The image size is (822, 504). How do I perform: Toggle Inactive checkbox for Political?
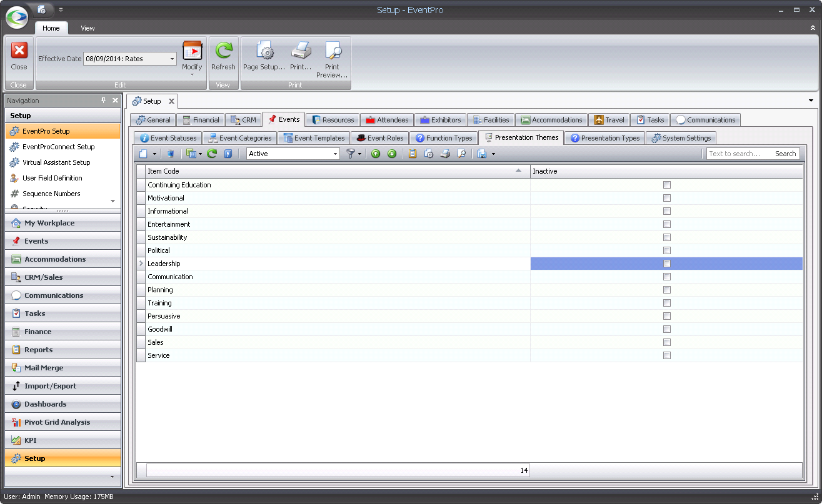(667, 250)
